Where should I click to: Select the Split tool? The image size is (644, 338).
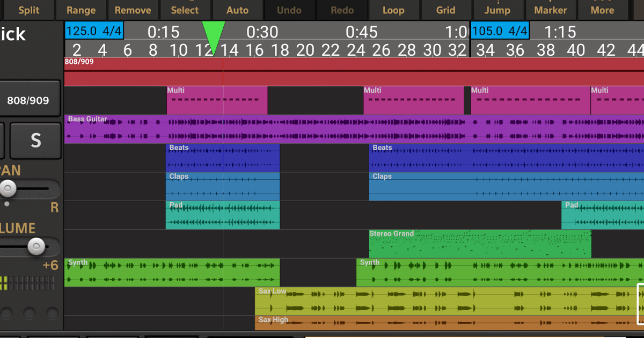(28, 10)
